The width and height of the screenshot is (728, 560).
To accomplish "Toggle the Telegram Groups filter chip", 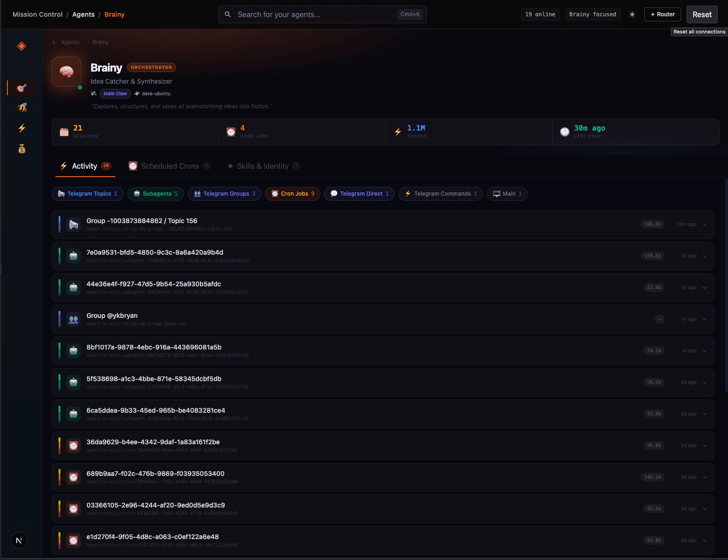I will (225, 194).
